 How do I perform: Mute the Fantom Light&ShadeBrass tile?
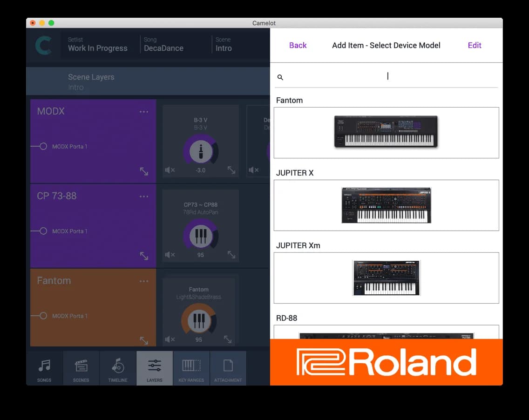[170, 340]
